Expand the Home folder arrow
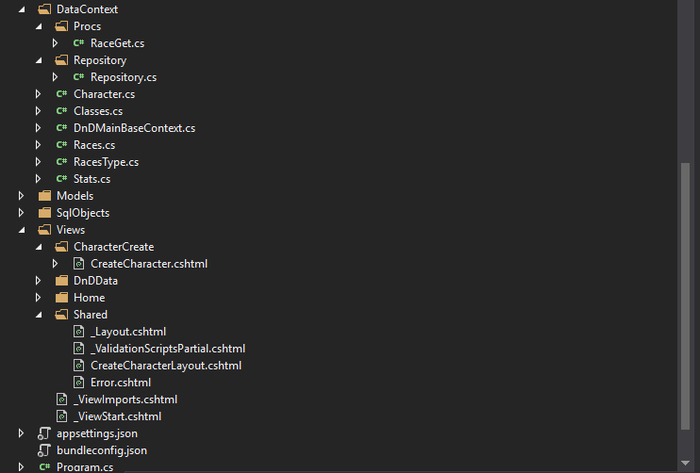700x473 pixels. (39, 297)
